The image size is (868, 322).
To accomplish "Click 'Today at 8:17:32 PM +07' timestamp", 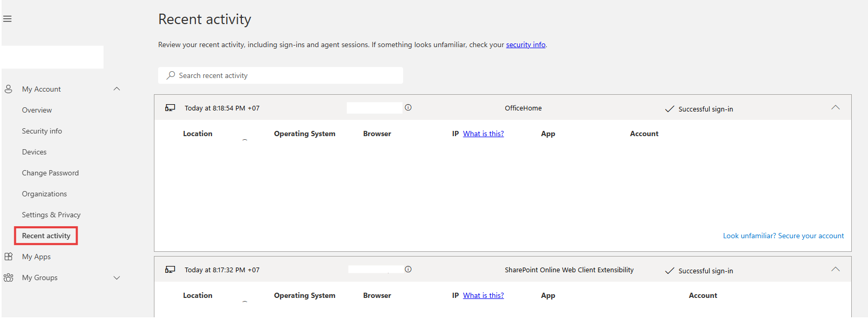I will pos(222,270).
